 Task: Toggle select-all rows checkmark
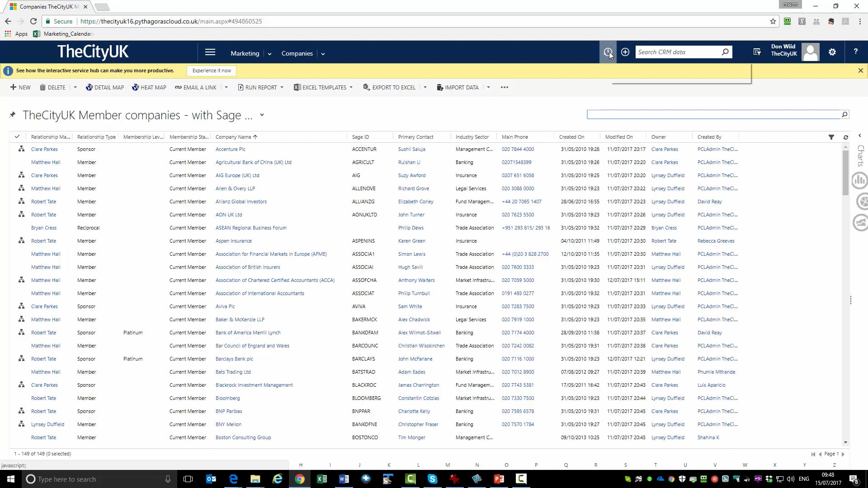click(x=17, y=137)
